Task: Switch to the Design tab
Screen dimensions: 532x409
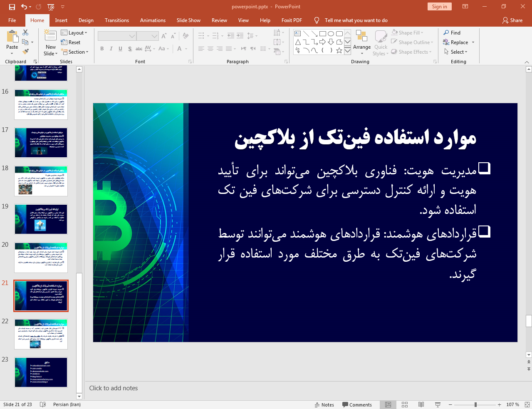Action: 86,20
